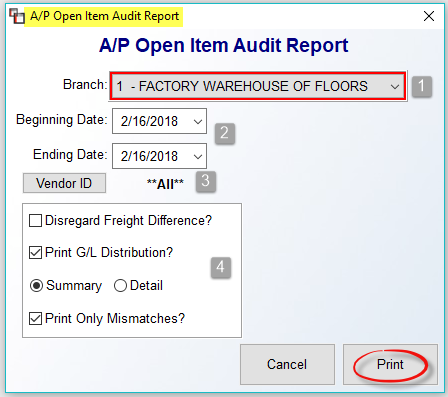Click the Ending Date value 2/16/2018
The width and height of the screenshot is (448, 397).
click(149, 156)
